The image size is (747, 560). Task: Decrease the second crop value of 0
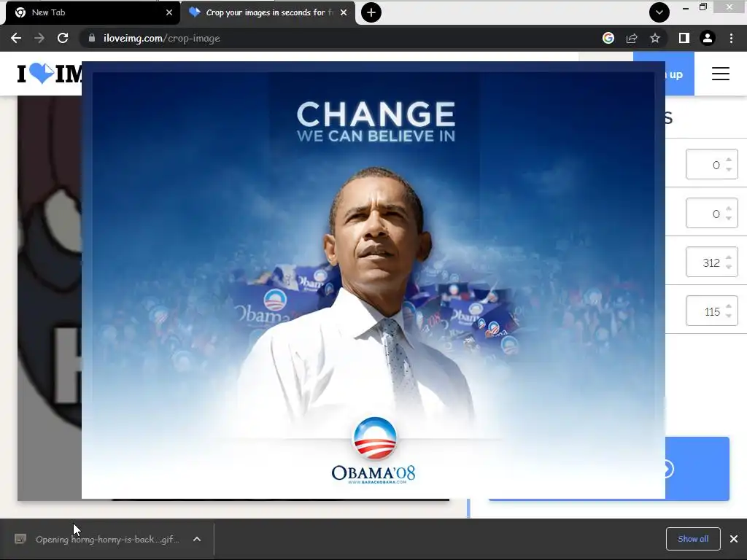click(x=729, y=218)
